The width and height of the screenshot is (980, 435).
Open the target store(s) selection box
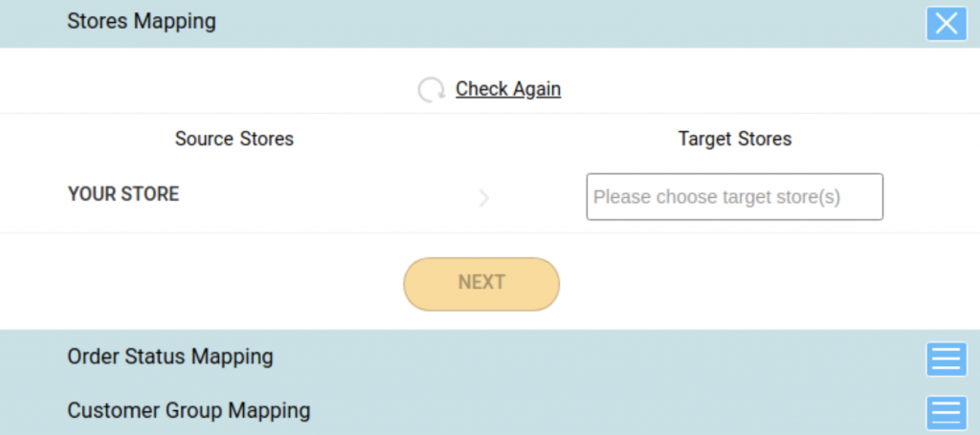point(734,197)
